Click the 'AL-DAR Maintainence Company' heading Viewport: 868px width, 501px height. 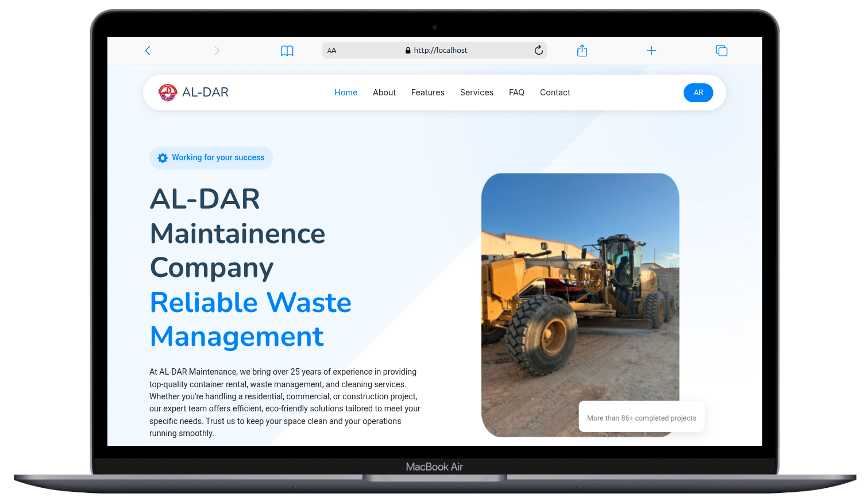(238, 233)
